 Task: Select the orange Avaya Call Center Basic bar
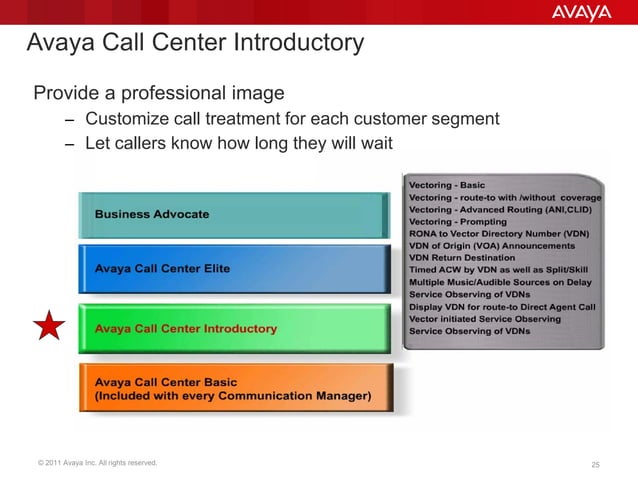(x=236, y=388)
